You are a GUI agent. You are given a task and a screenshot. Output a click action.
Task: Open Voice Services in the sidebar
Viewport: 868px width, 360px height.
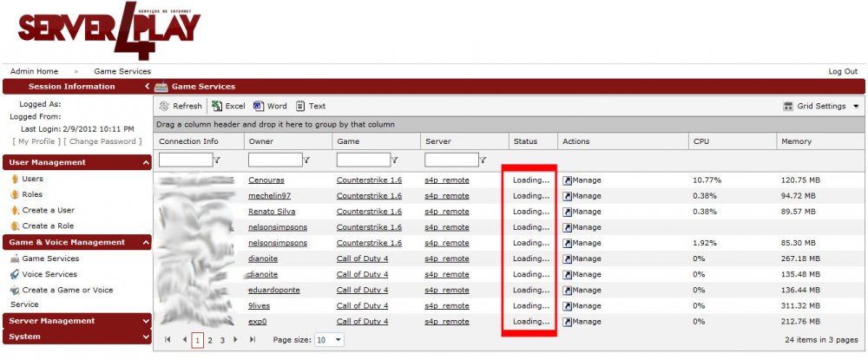tap(49, 274)
